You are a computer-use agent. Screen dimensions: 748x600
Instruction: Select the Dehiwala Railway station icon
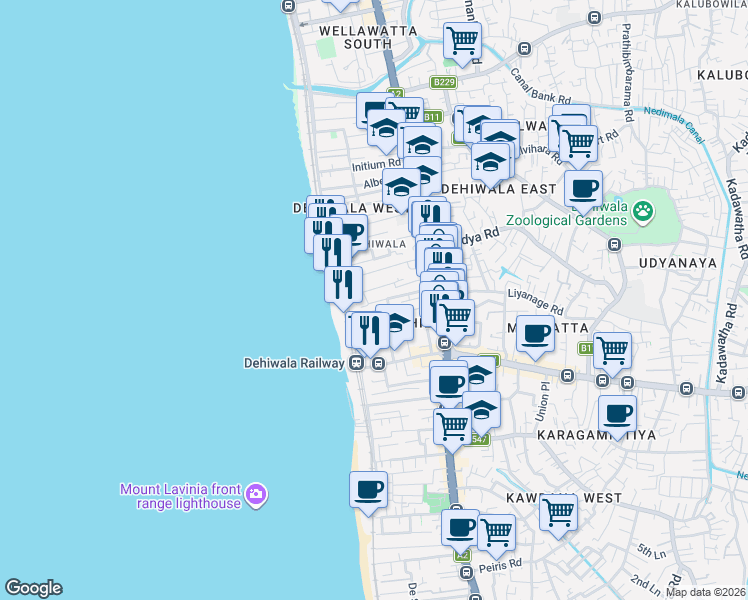(356, 363)
